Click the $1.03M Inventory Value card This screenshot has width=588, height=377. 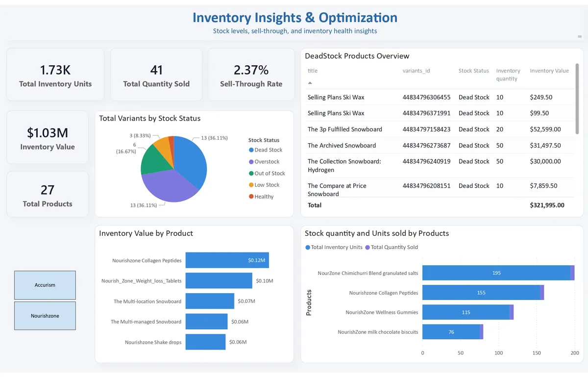(x=48, y=137)
